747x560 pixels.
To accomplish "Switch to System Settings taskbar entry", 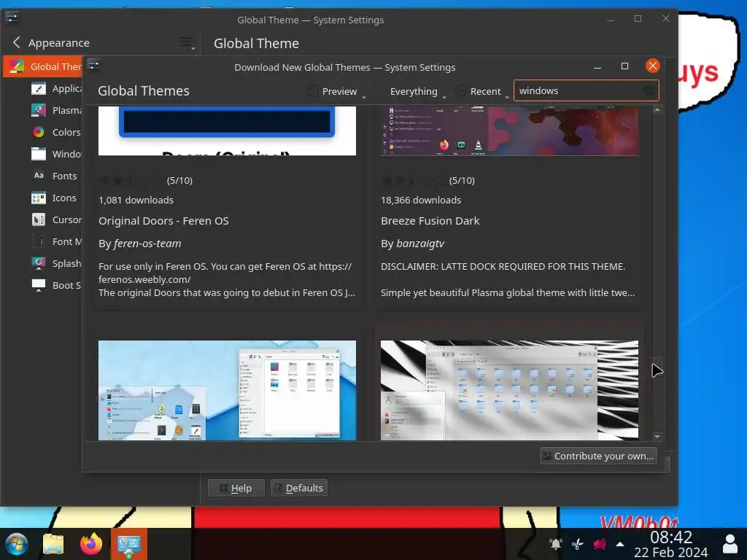I will coord(128,544).
